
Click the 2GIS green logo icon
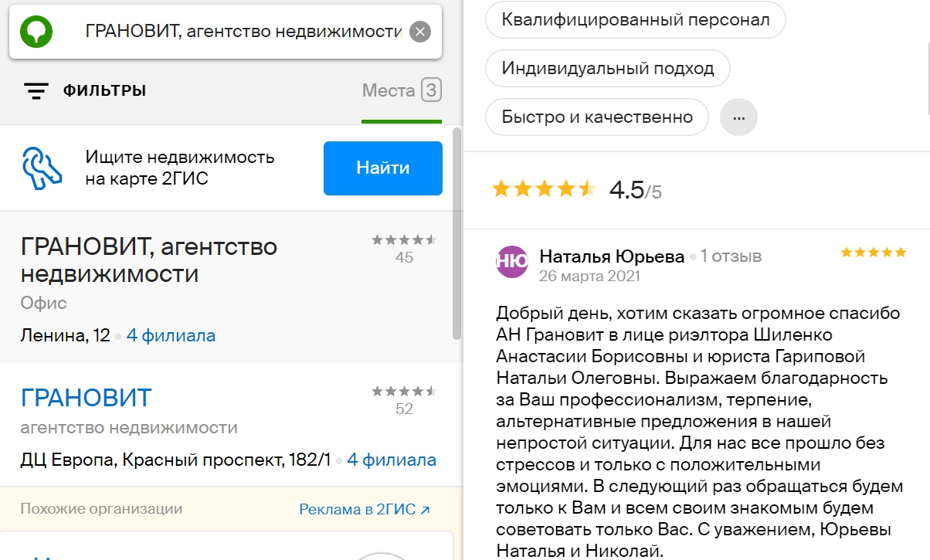(36, 32)
